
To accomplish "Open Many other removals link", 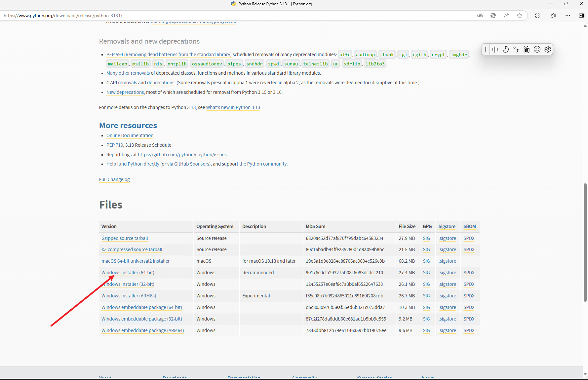I will click(x=128, y=73).
